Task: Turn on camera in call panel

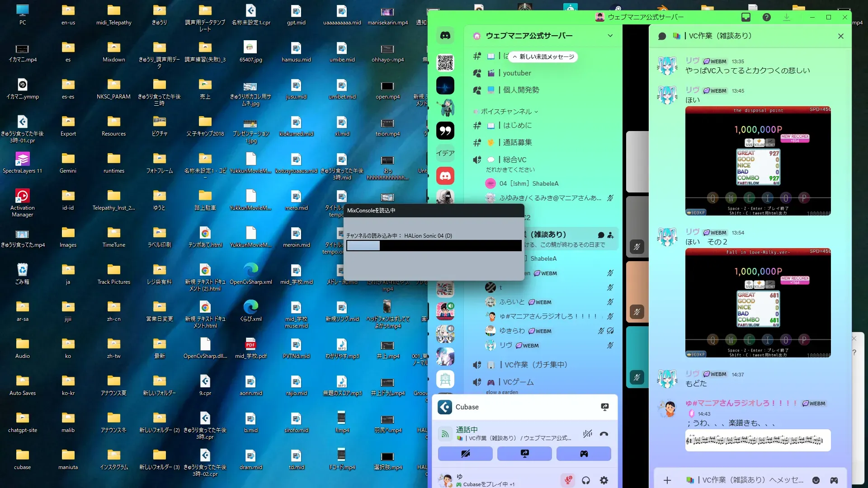Action: [x=465, y=454]
